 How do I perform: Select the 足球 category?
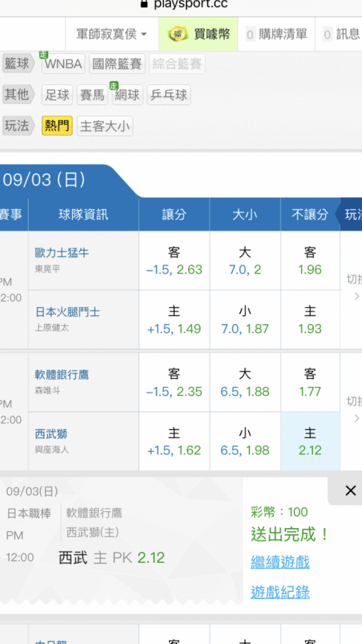point(57,95)
